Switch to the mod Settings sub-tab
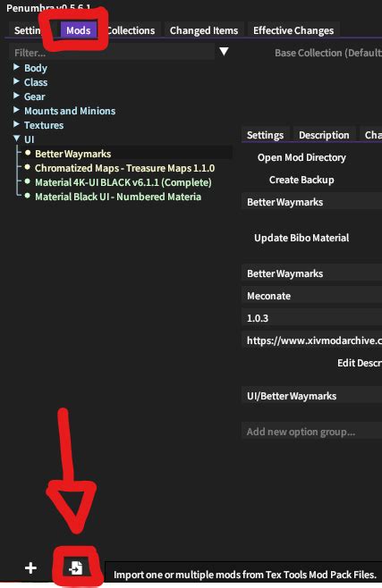 (266, 135)
